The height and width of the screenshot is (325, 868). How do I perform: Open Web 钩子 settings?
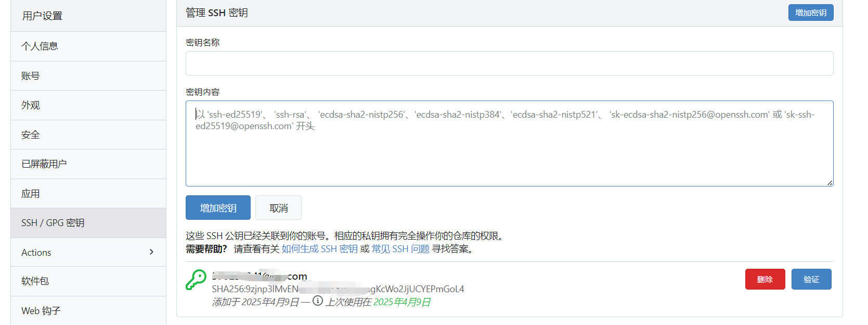pyautogui.click(x=41, y=311)
